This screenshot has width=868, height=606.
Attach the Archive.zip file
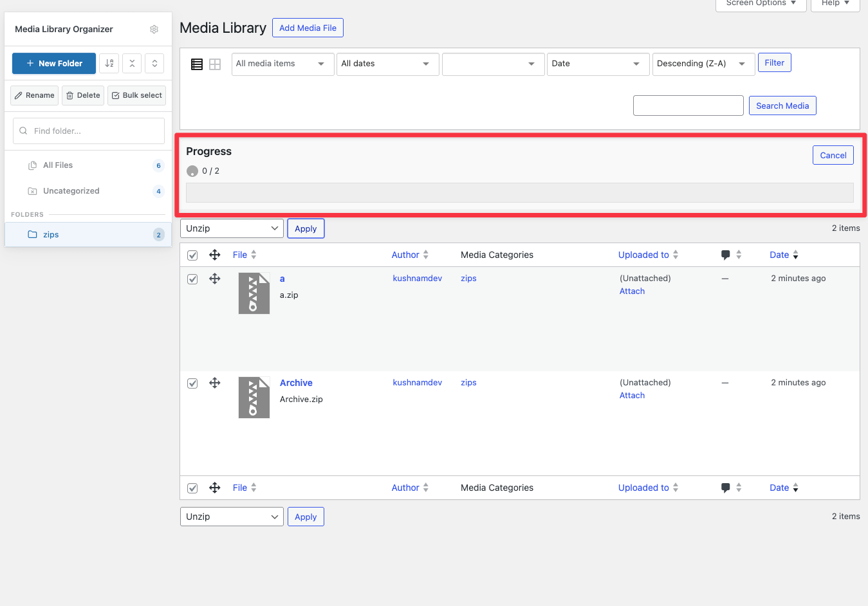(631, 395)
